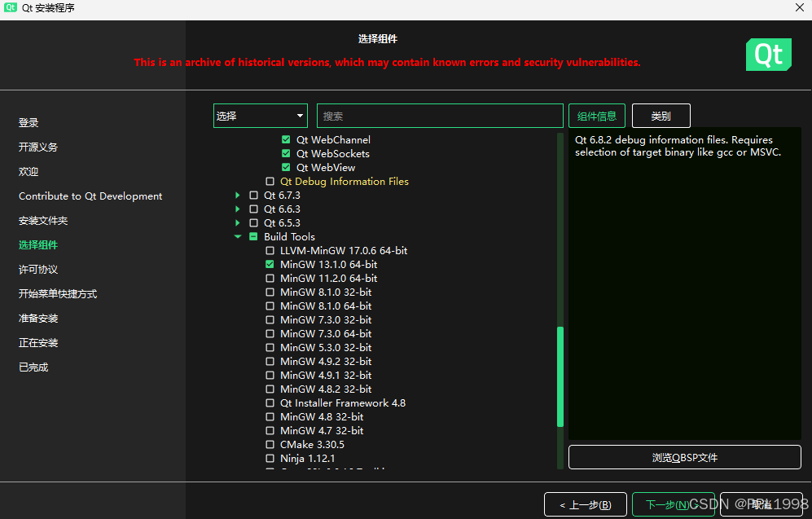
Task: Check CMake 3.30.5
Action: [x=270, y=444]
